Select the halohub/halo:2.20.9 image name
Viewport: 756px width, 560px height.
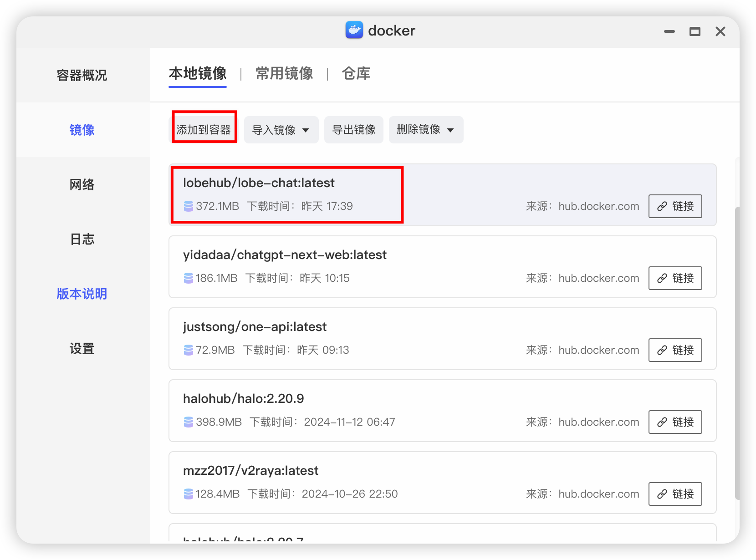pyautogui.click(x=243, y=399)
